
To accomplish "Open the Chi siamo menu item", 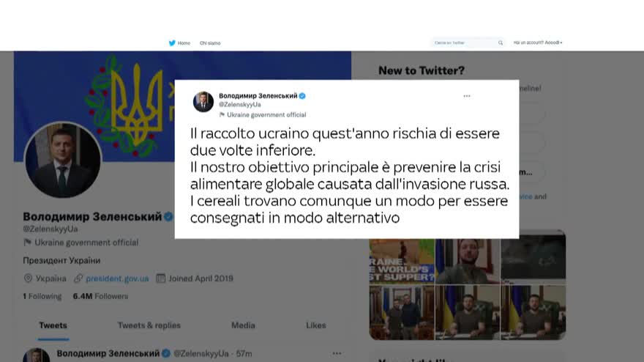I will click(x=210, y=43).
